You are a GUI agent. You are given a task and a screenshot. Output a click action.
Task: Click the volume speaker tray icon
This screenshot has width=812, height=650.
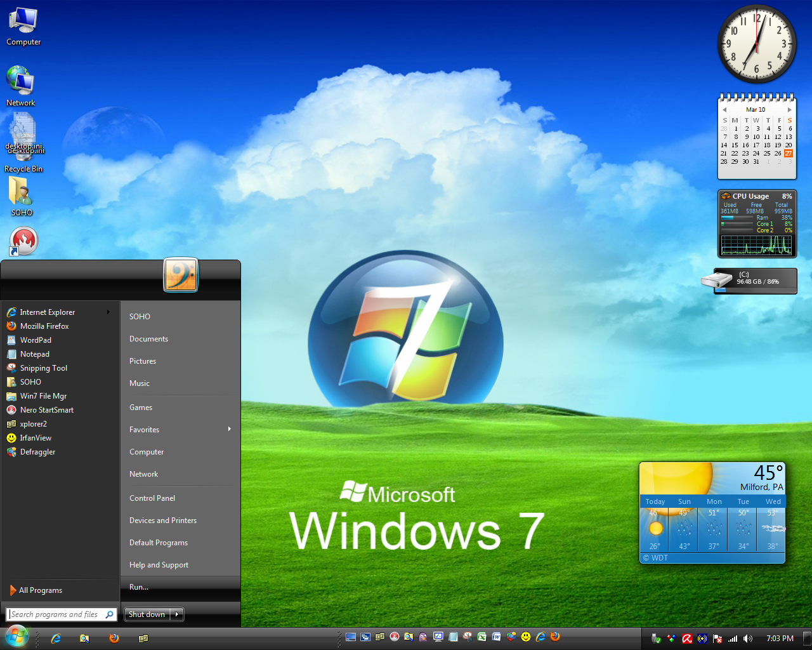click(x=748, y=639)
